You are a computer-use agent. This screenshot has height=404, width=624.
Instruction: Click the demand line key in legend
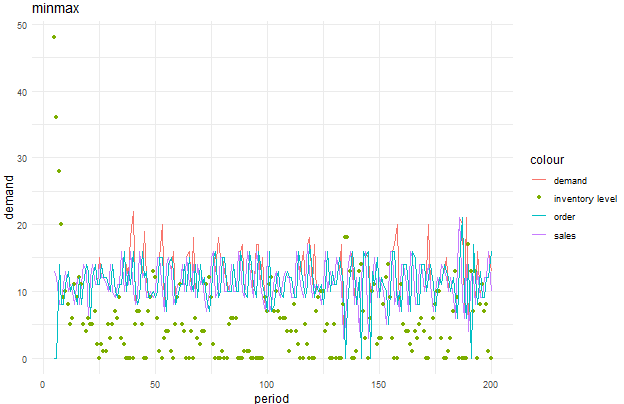tap(539, 180)
